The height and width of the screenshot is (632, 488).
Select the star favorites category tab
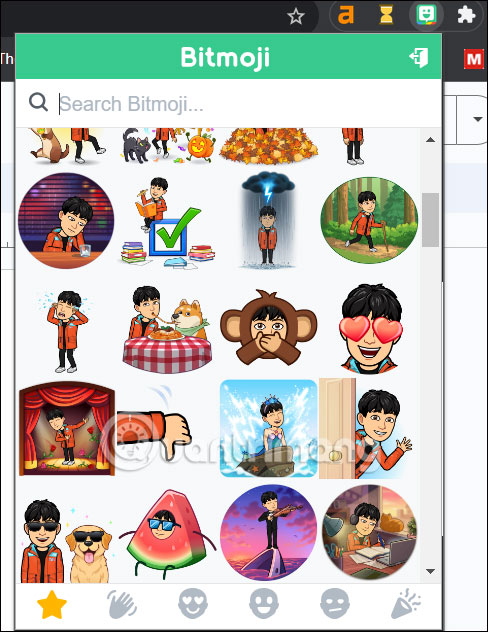coord(52,604)
